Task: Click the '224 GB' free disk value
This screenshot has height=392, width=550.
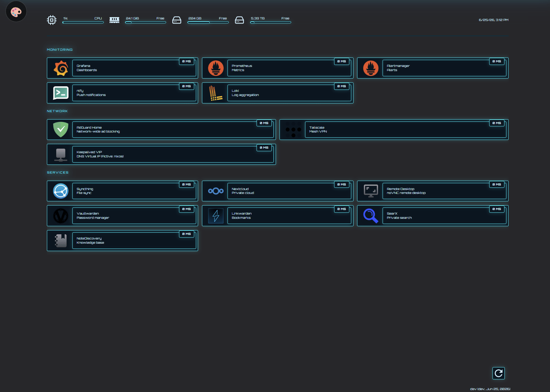Action: pyautogui.click(x=195, y=18)
